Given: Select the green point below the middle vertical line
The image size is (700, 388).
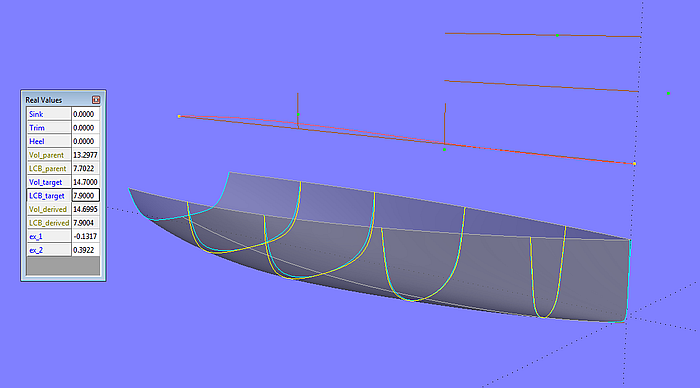Looking at the screenshot, I should click(444, 150).
